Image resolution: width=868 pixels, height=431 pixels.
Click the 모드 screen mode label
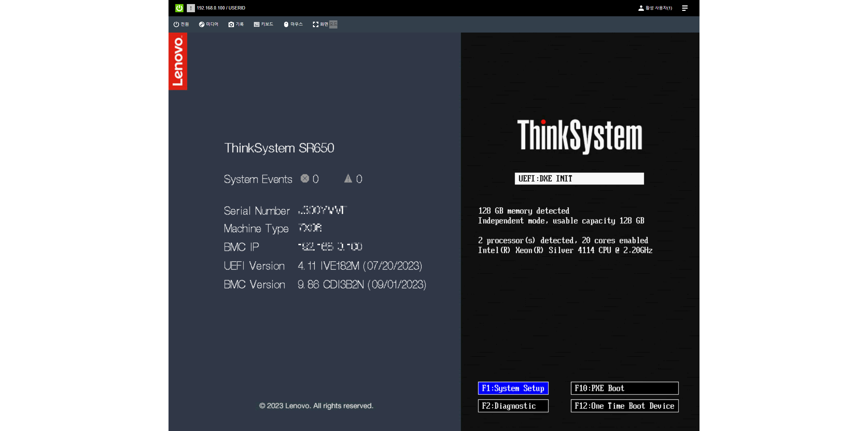pyautogui.click(x=333, y=24)
